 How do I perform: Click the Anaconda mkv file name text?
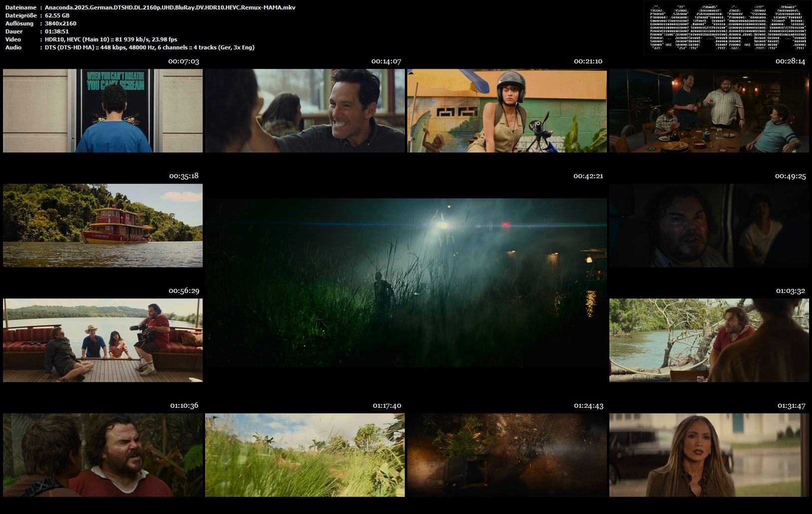tap(170, 7)
